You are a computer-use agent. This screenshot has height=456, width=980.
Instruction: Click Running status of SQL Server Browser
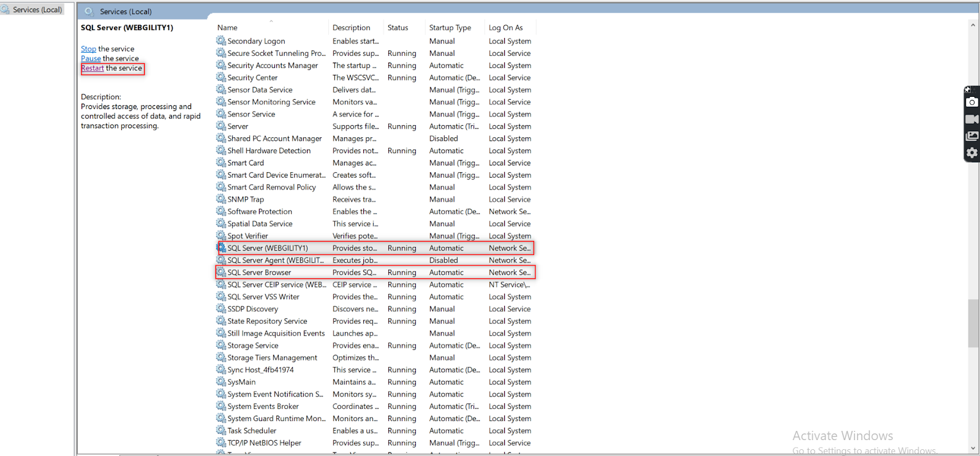point(402,273)
